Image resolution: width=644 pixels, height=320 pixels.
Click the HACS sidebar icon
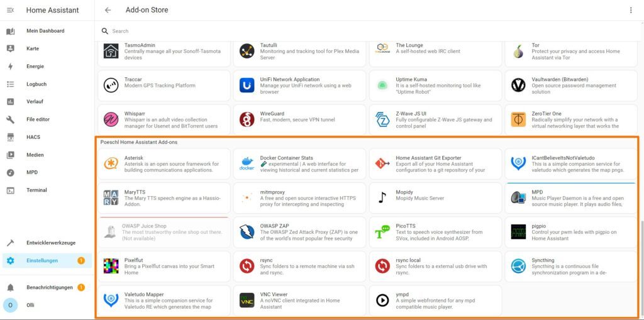pyautogui.click(x=10, y=137)
